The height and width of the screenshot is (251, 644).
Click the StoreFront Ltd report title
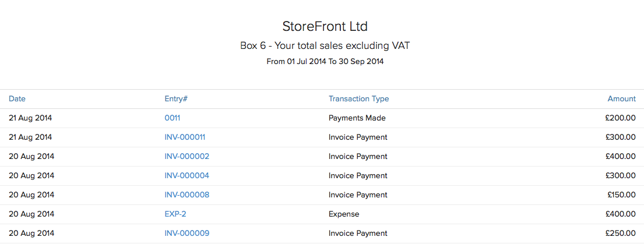coord(325,26)
